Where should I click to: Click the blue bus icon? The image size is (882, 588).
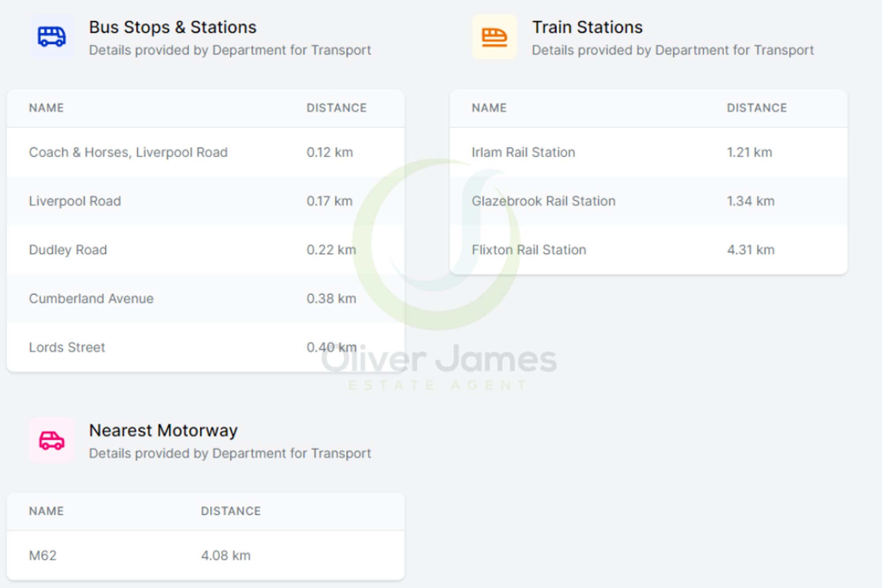[52, 37]
